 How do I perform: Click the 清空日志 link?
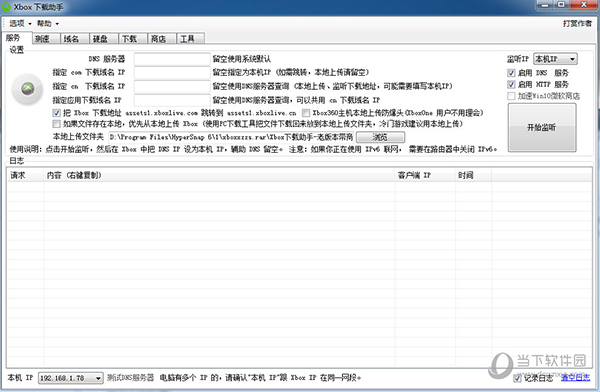click(x=576, y=378)
